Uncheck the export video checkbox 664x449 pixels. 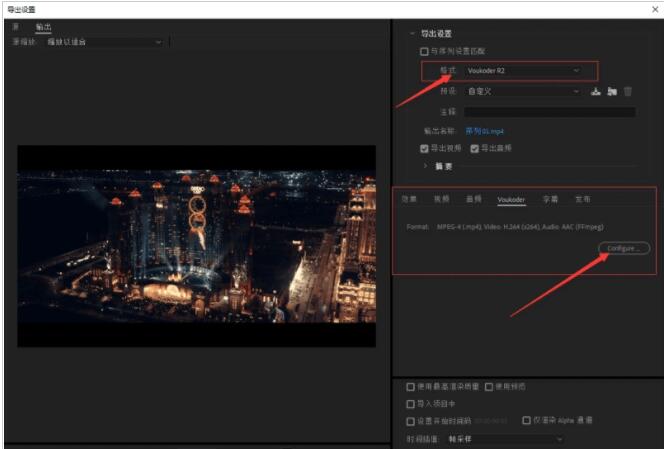pyautogui.click(x=424, y=148)
